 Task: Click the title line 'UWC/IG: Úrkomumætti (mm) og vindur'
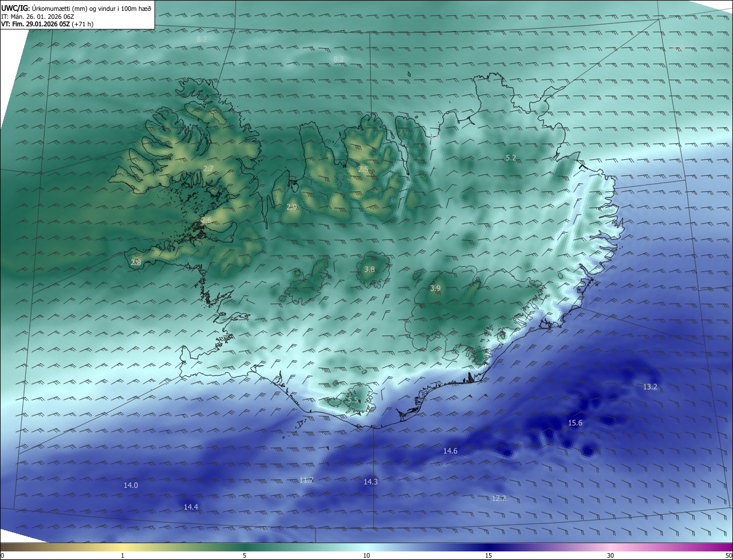tap(76, 9)
